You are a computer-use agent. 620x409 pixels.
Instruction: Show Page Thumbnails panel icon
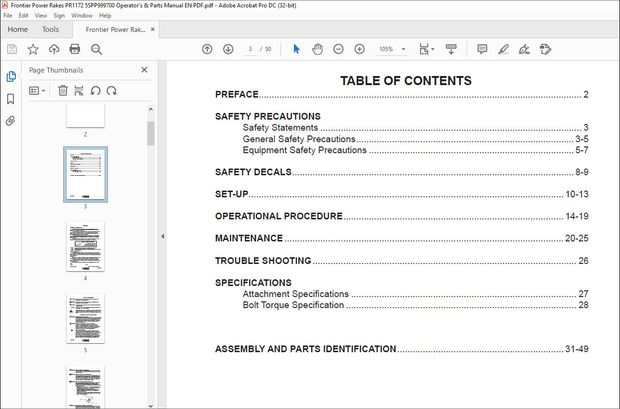pos(11,76)
